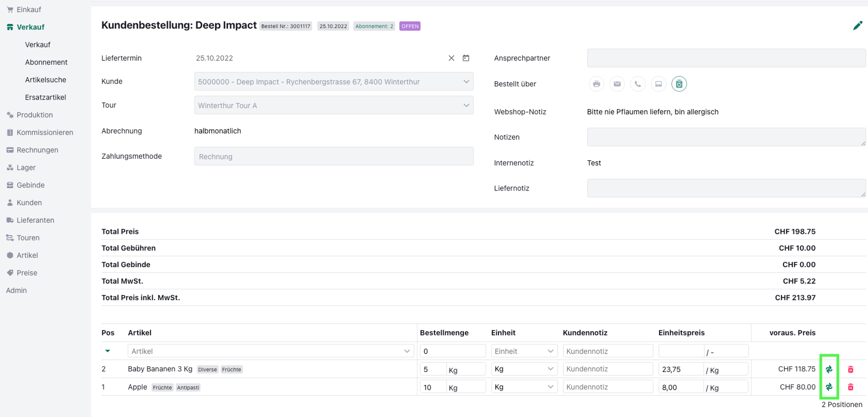Viewport: 868px width, 417px height.
Task: Open the Liefertermin calendar picker
Action: [466, 58]
